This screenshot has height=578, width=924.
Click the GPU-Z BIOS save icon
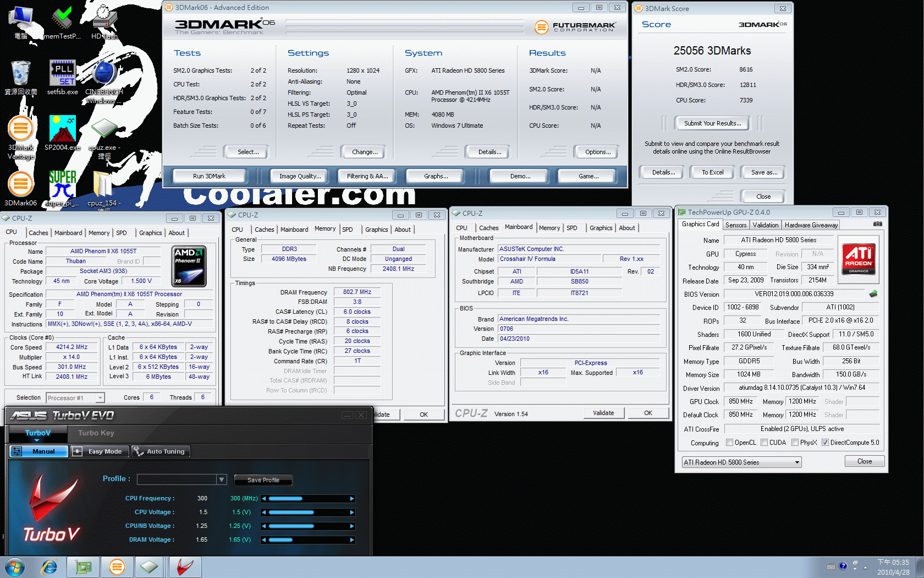pyautogui.click(x=873, y=293)
